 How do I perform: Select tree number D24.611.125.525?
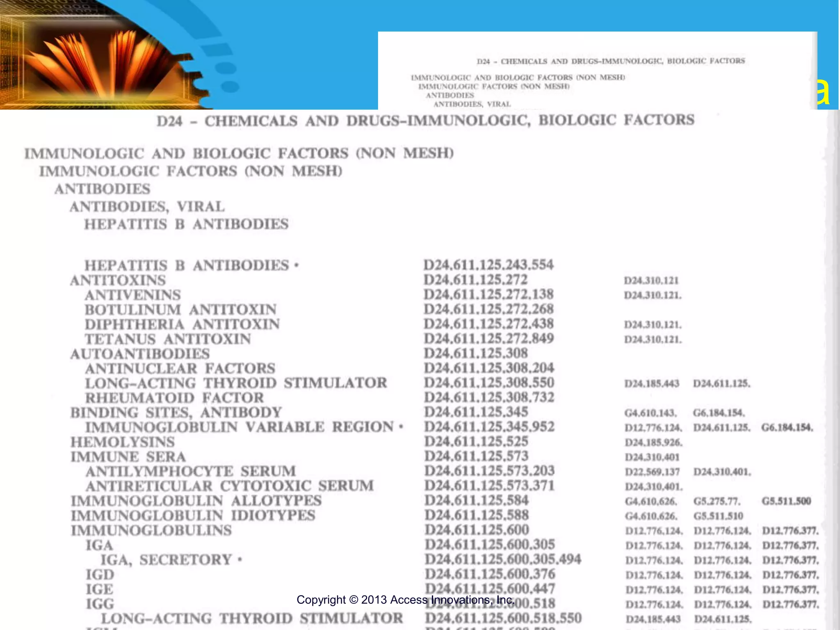point(476,442)
